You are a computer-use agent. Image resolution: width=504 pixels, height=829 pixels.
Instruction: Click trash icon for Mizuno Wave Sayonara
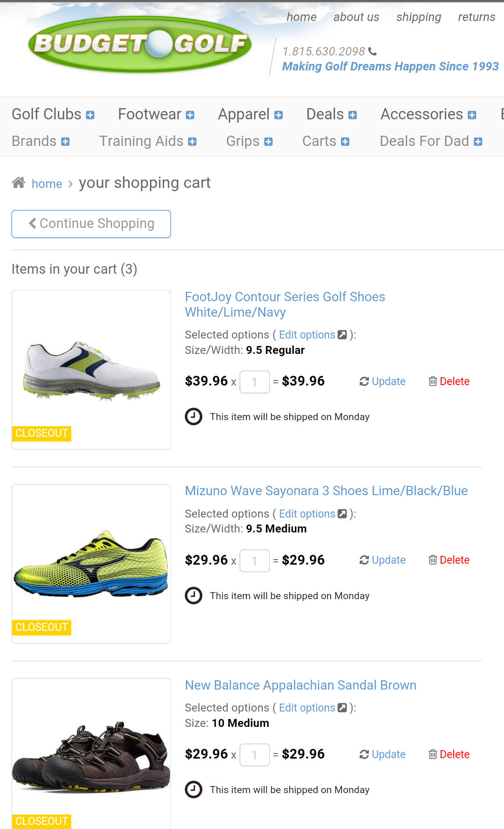pyautogui.click(x=433, y=560)
